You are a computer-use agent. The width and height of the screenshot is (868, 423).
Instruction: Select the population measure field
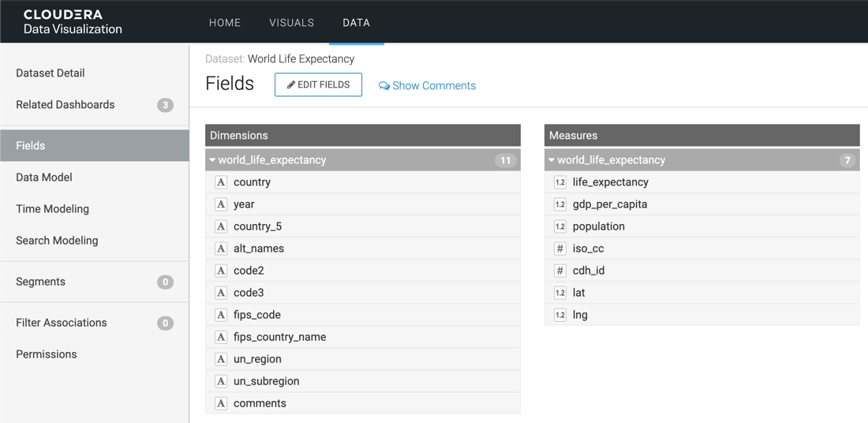tap(598, 226)
